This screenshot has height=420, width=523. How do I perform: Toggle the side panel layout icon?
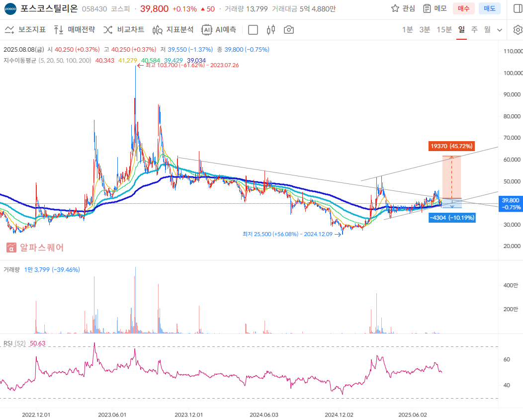(x=518, y=8)
